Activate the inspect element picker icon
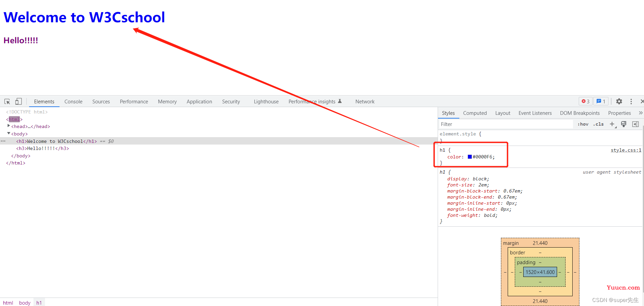The height and width of the screenshot is (306, 644). (7, 101)
